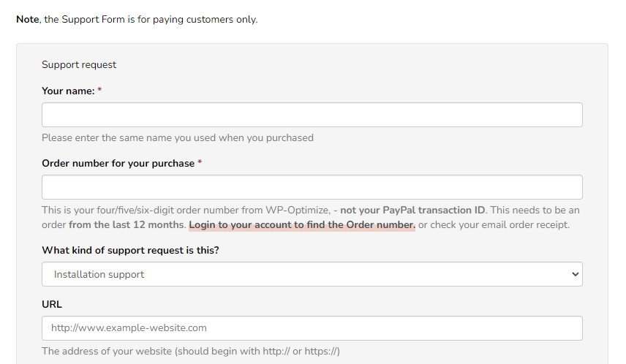The image size is (626, 364).
Task: Click the website address hint below URL
Action: pos(190,351)
